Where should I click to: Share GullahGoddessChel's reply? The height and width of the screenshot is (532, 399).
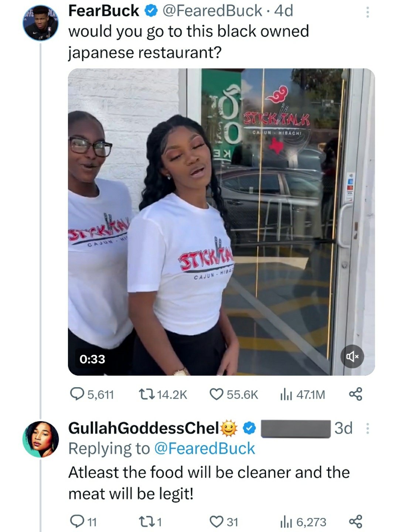[355, 522]
